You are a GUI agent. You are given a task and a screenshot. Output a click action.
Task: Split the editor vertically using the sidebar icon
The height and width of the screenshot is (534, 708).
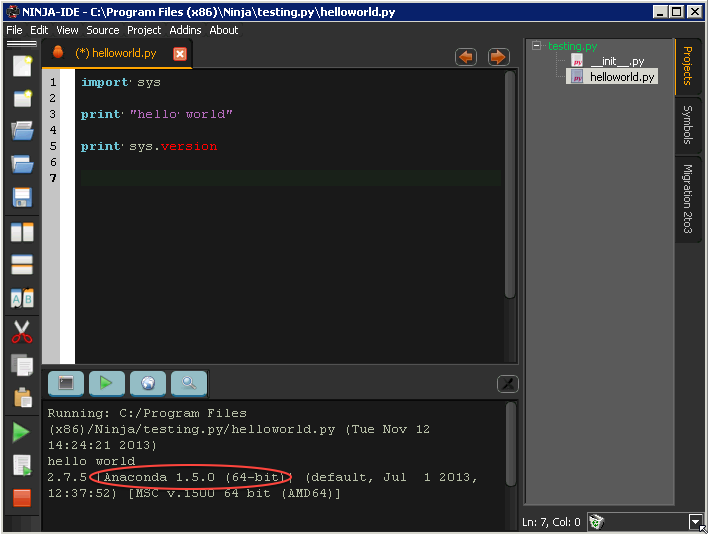pos(22,232)
